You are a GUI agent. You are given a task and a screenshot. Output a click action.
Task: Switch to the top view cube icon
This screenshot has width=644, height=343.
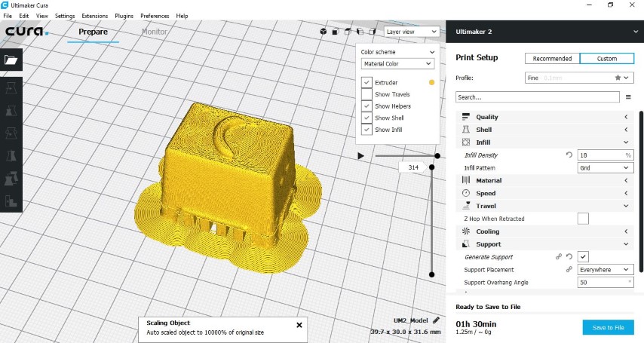click(x=348, y=32)
